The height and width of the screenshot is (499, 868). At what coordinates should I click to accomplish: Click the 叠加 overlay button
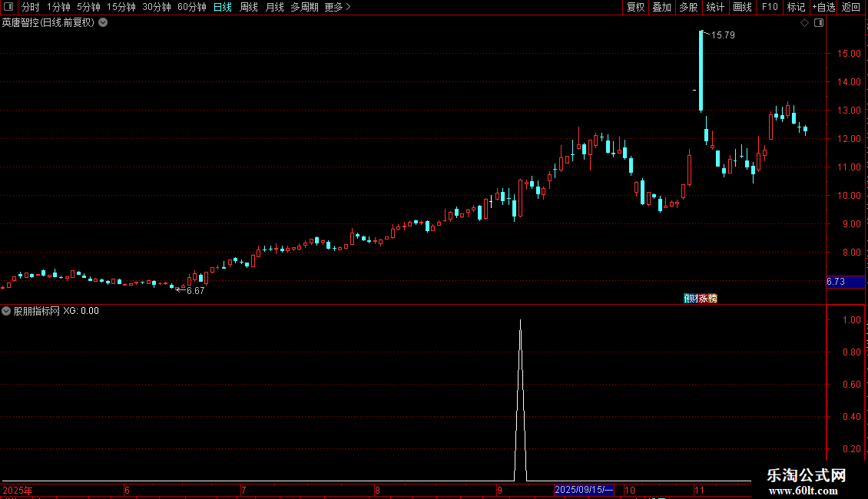[661, 7]
